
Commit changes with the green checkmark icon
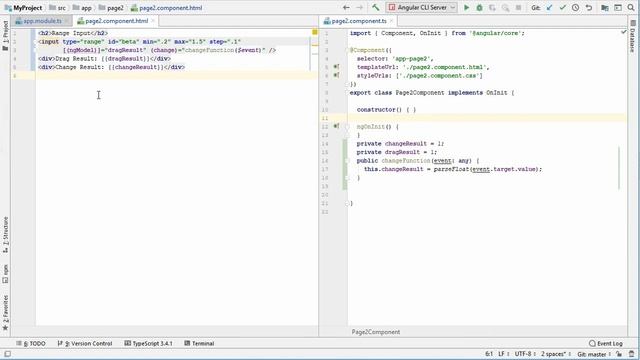point(562,7)
